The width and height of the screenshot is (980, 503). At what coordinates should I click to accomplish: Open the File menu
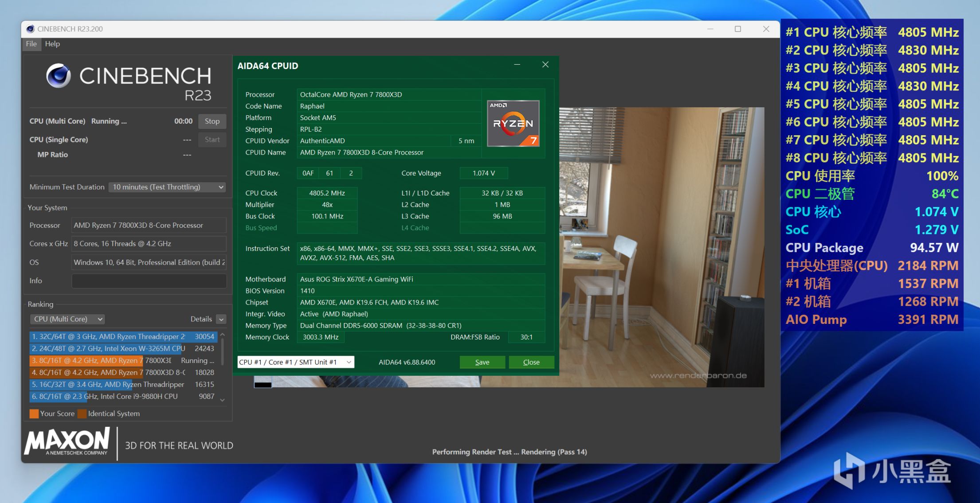31,44
